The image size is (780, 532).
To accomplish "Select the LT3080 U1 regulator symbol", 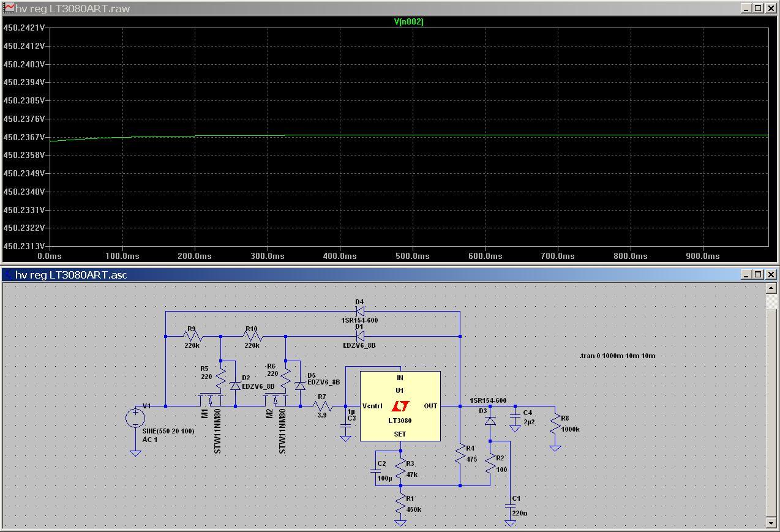I will [x=400, y=406].
